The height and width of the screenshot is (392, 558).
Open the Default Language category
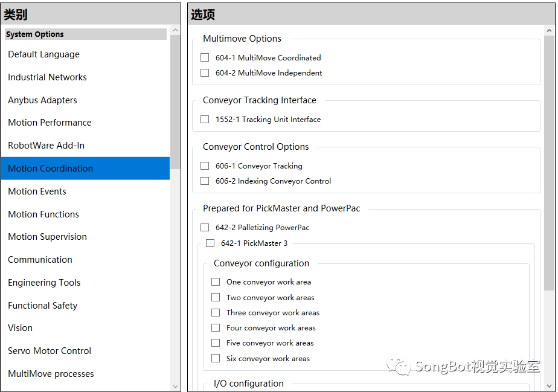[85, 54]
